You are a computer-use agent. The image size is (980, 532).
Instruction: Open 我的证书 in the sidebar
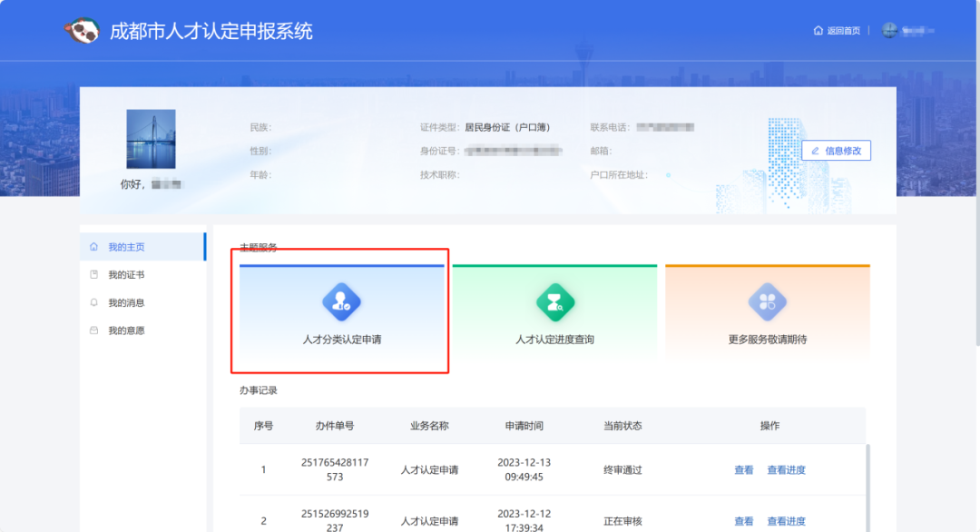126,275
